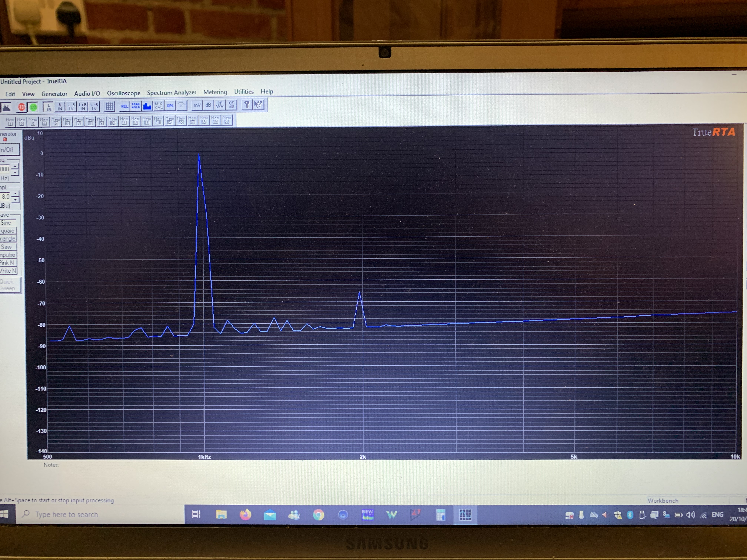Select the R IN input button
The height and width of the screenshot is (560, 747).
pos(60,107)
